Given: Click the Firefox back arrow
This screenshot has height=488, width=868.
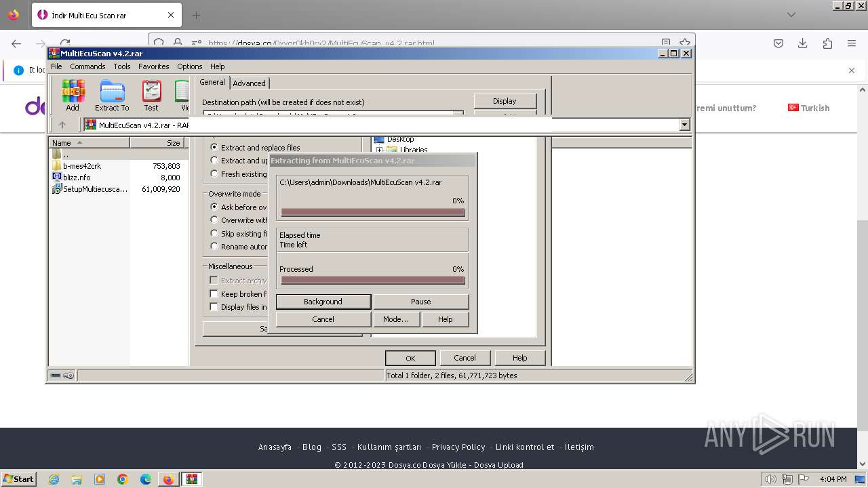Looking at the screenshot, I should point(16,43).
